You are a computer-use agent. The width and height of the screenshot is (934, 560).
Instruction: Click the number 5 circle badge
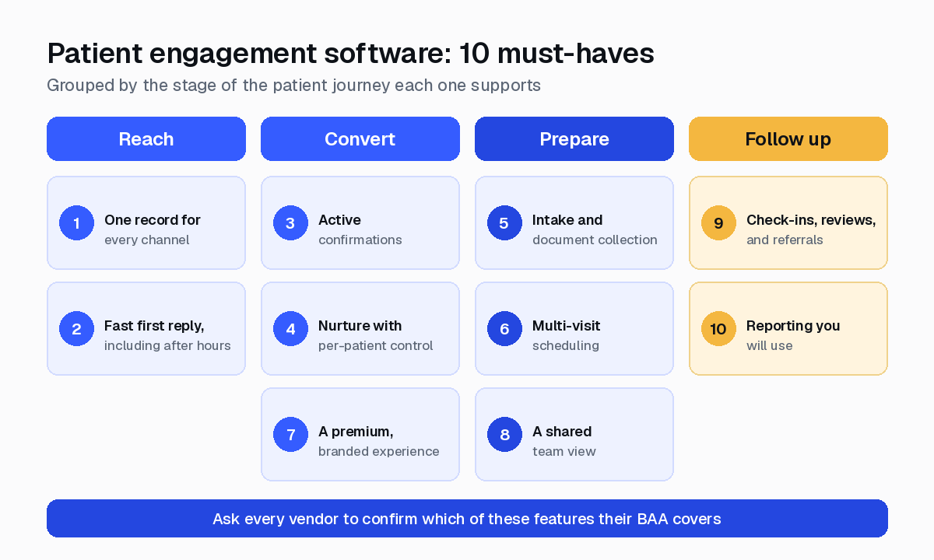pos(504,223)
